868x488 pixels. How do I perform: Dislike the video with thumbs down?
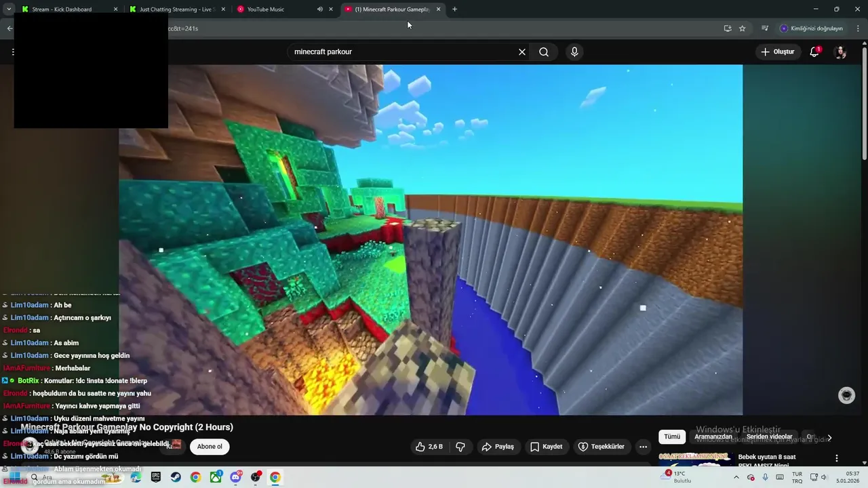coord(460,447)
